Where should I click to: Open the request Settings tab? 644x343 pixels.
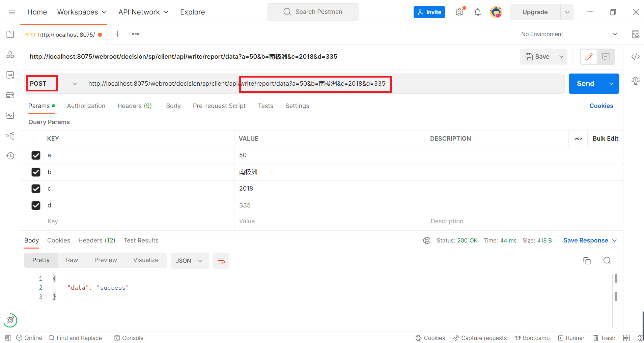[297, 106]
